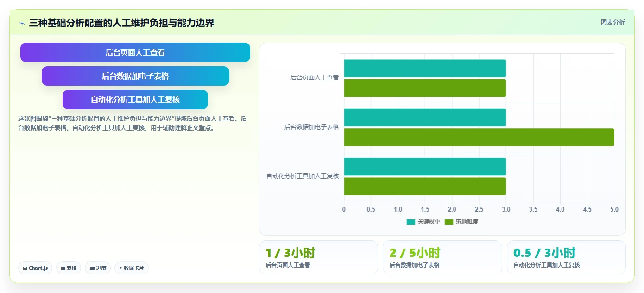Click the 0.5 x-axis tick label
The width and height of the screenshot is (644, 293).
coord(371,210)
